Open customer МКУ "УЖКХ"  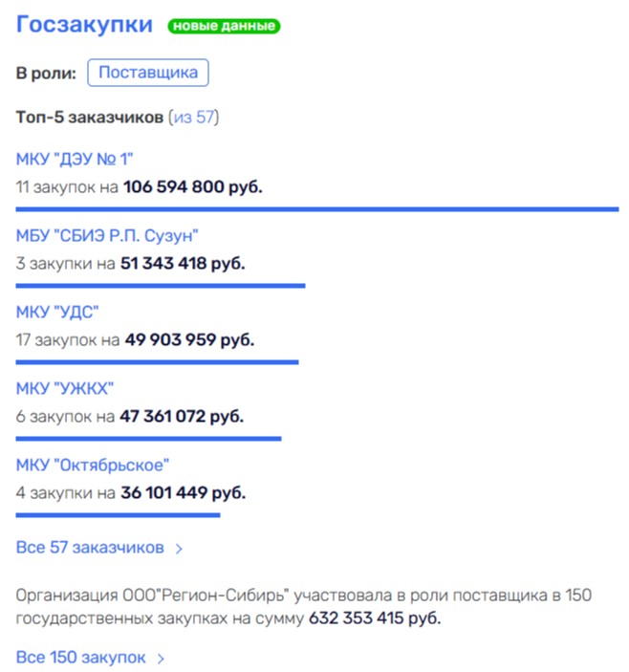(x=65, y=388)
